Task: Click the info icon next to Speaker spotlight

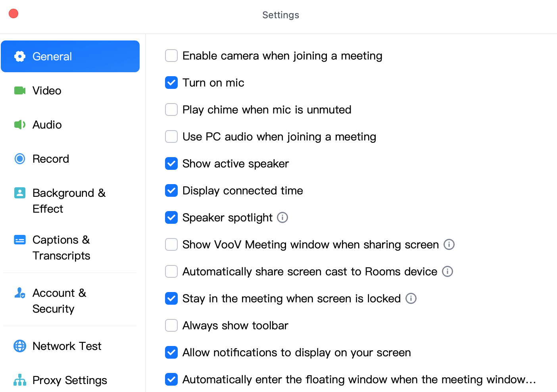Action: pos(282,217)
